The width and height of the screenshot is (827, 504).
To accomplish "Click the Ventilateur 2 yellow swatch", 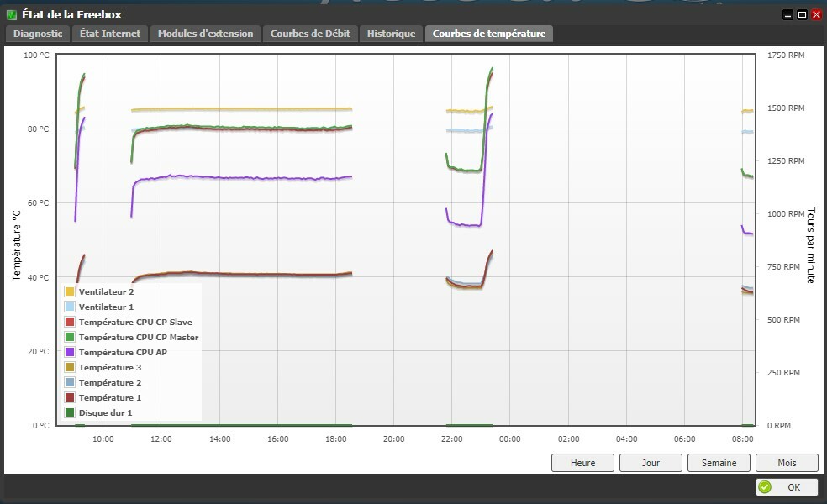I will pyautogui.click(x=70, y=291).
